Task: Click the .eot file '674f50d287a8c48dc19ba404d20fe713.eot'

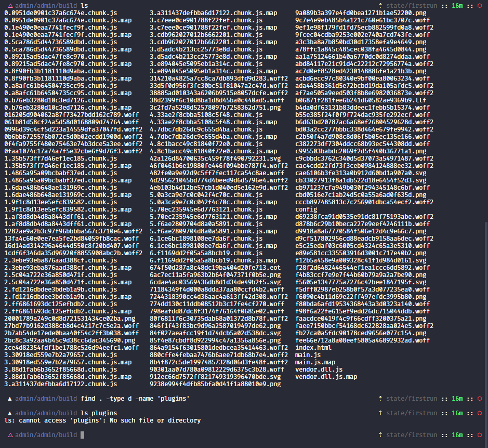Action: pyautogui.click(x=215, y=268)
